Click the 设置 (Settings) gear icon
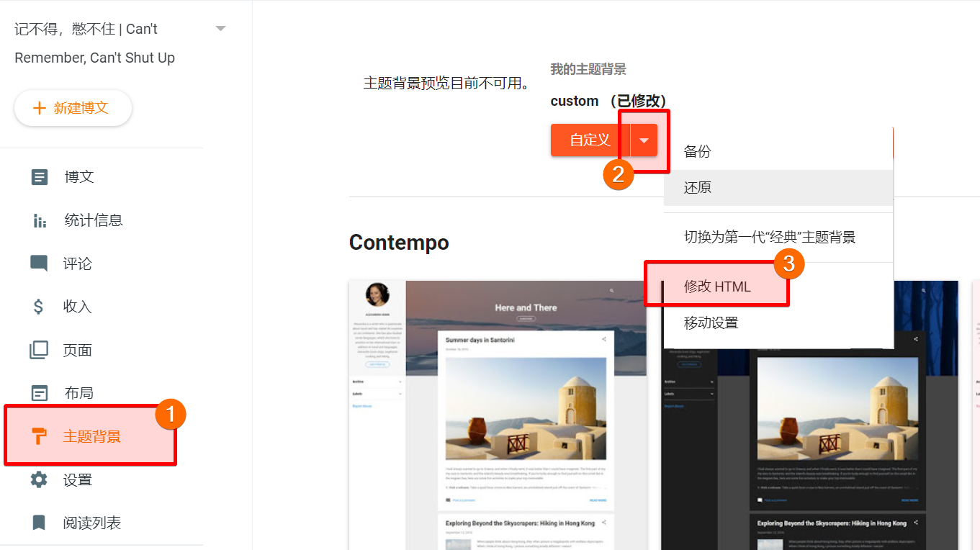 pyautogui.click(x=40, y=479)
